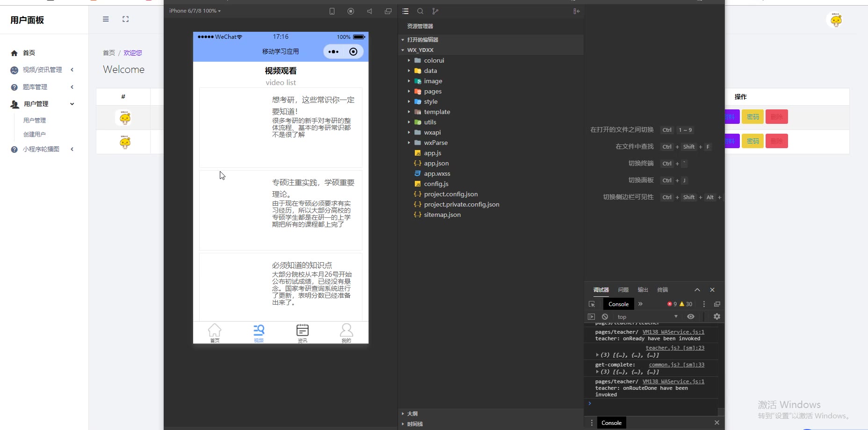Open search icon in editor sidebar
The image size is (868, 430).
point(420,11)
